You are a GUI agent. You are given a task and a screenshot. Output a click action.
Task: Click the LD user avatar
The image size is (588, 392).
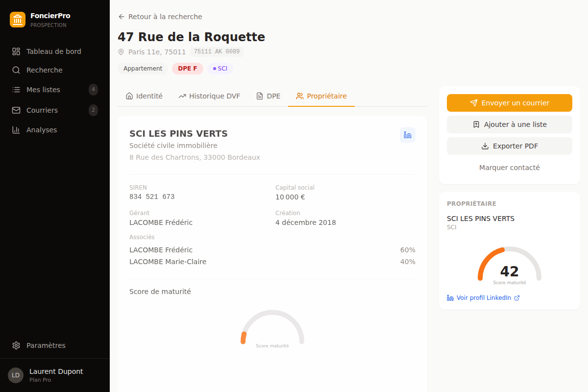click(16, 375)
